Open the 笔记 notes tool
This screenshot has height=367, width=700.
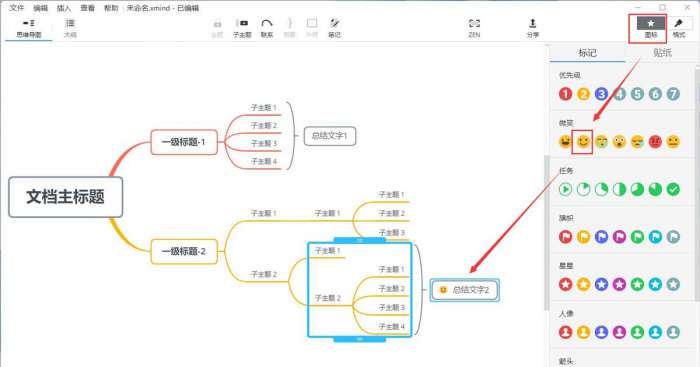pos(334,28)
